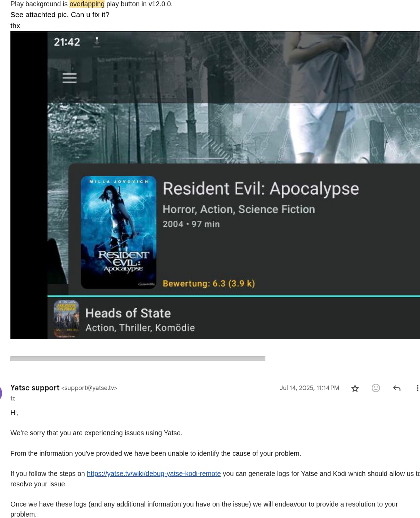Click the Resident Evil: Apocalypse movie title

(261, 189)
